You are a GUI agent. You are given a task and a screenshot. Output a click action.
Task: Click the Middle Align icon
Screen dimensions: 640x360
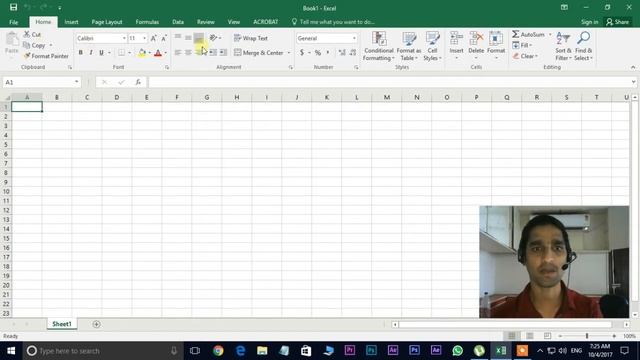click(188, 38)
